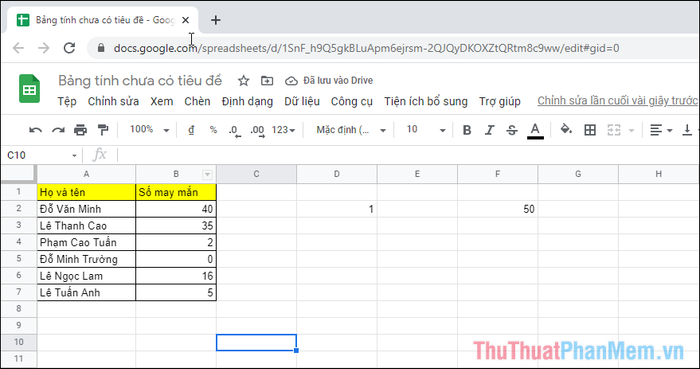Open the font size 10 dropdown
Image resolution: width=700 pixels, height=369 pixels.
tap(426, 130)
